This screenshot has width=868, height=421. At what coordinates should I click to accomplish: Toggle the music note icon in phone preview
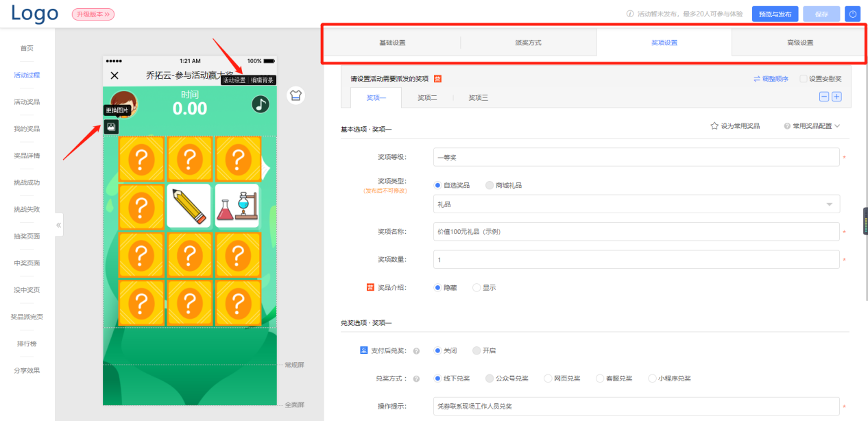tap(261, 104)
